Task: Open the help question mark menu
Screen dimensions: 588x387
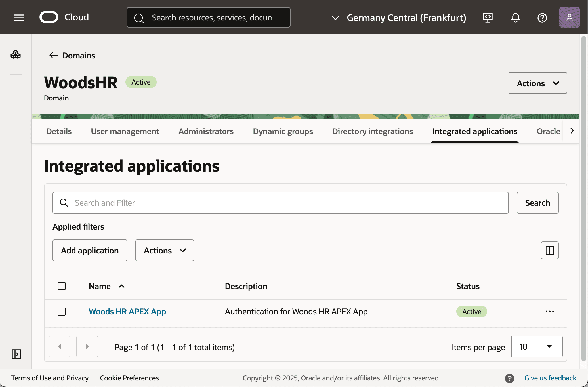Action: [542, 18]
